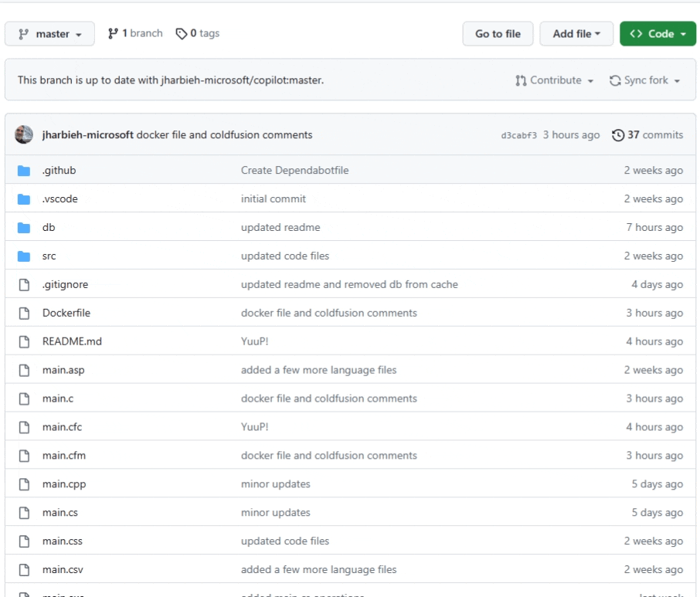Click the src folder icon
700x597 pixels.
[x=24, y=256]
